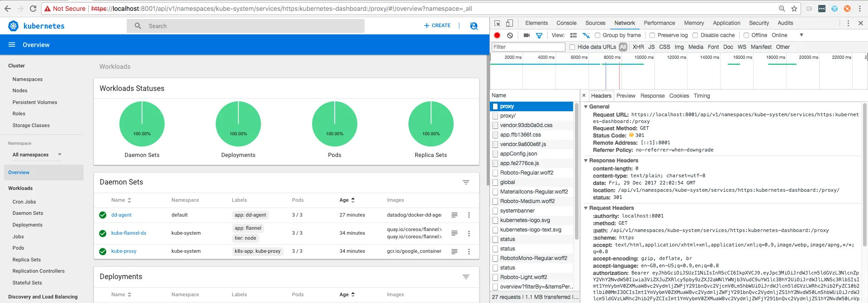Screen dimensions: 868x303
Task: Go to Persistent Volumes in sidebar
Action: pyautogui.click(x=35, y=102)
